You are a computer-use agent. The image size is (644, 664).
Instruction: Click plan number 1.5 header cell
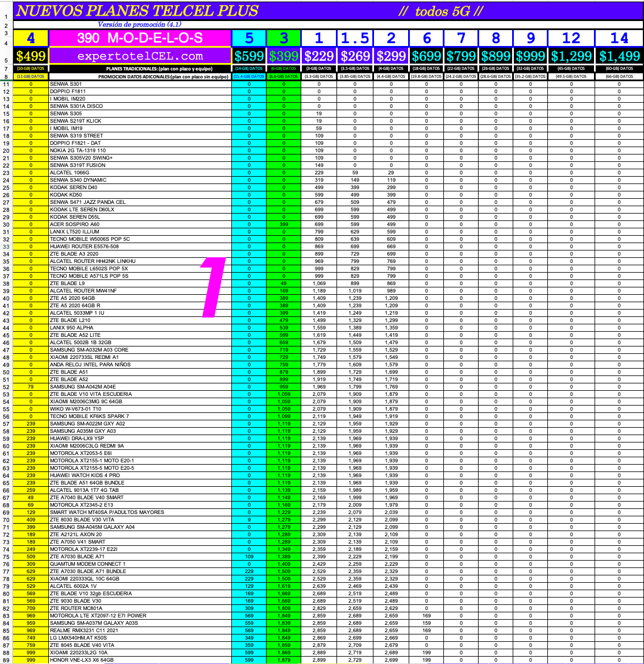click(355, 38)
